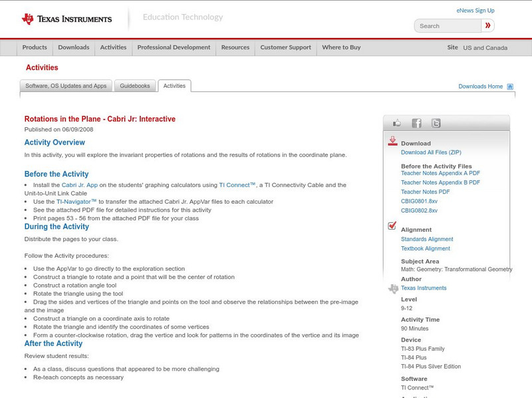Open the Downloads menu
The image size is (532, 398).
click(74, 47)
